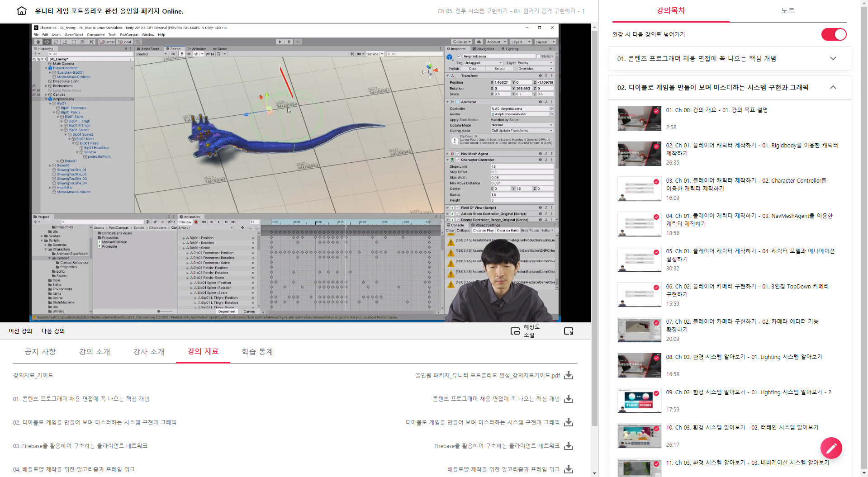
Task: Download the 강의자료_가이드 pdf file
Action: (x=569, y=375)
